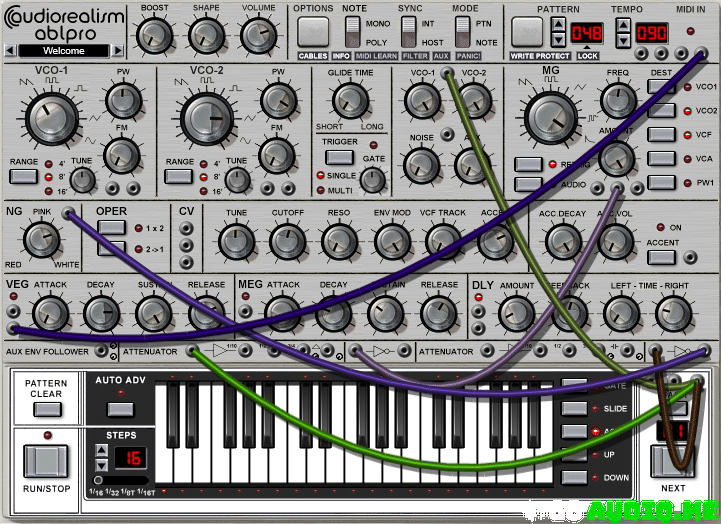Click the VCO-1 RANGE button
Screen dimensions: 721x524
23,177
